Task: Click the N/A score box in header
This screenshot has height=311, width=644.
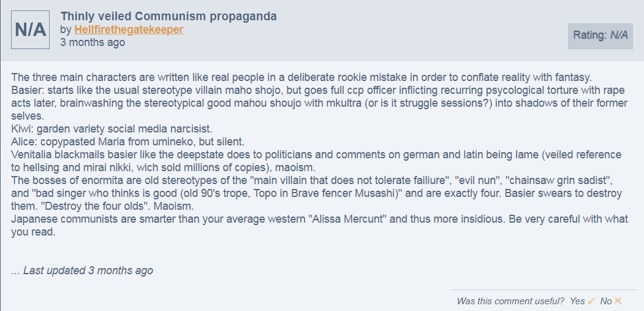Action: (x=31, y=30)
